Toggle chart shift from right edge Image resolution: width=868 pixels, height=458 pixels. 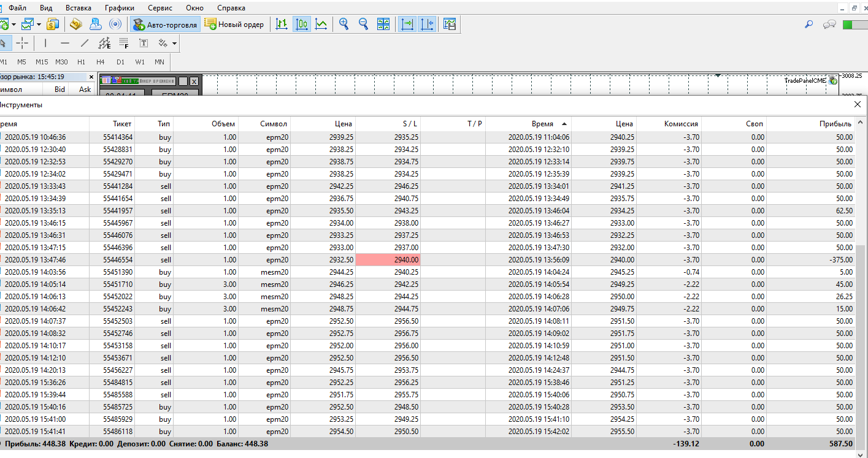[427, 25]
